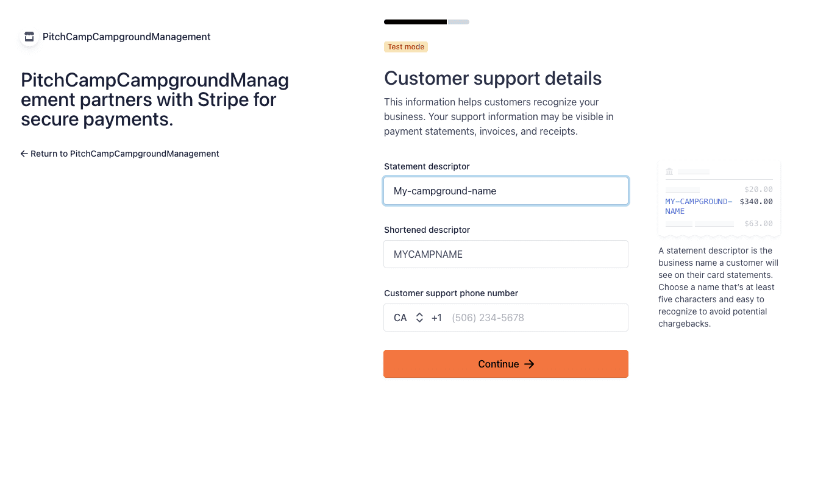Click the onboarding progress bar
Viewport: 829px width, 504px height.
pos(427,22)
